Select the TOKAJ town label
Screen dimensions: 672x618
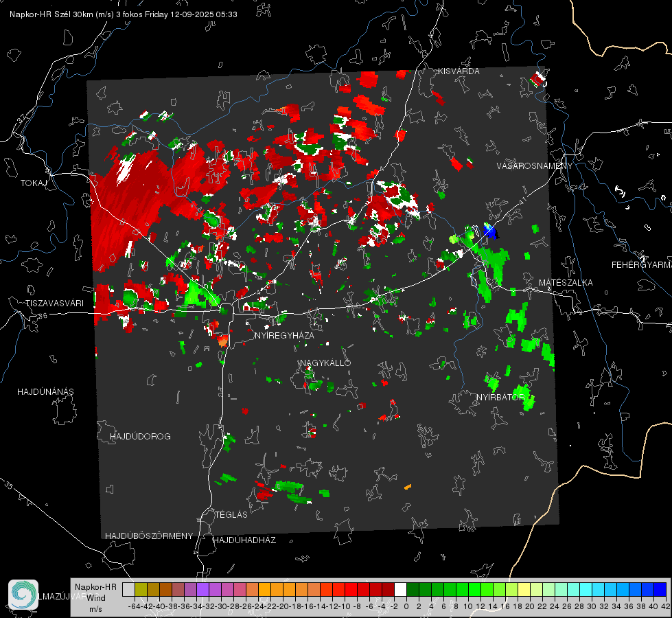(34, 183)
